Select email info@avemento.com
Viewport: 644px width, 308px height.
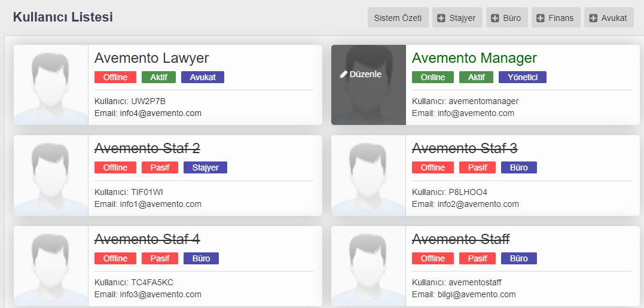[x=475, y=113]
